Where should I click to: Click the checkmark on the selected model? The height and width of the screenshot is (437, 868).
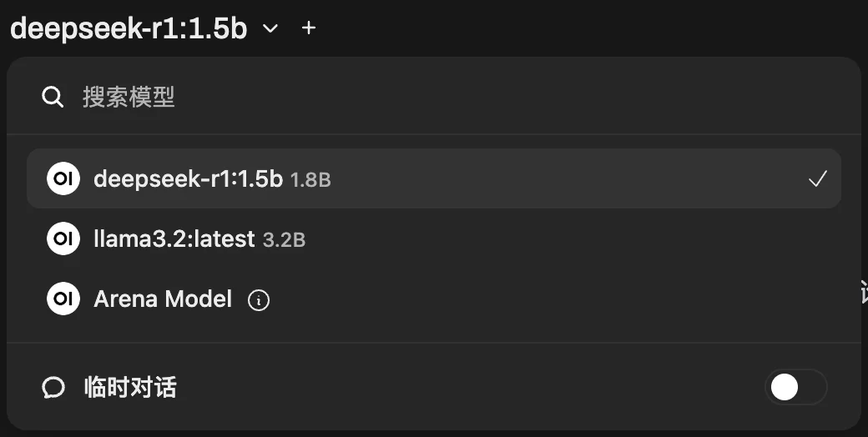tap(818, 179)
